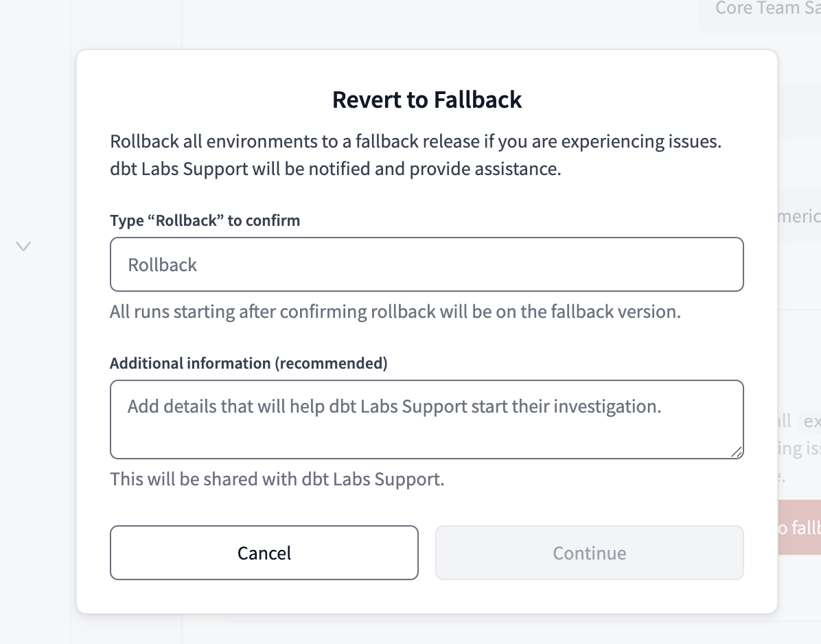Click the textarea resize handle
Screen dimensions: 821x644
point(738,452)
